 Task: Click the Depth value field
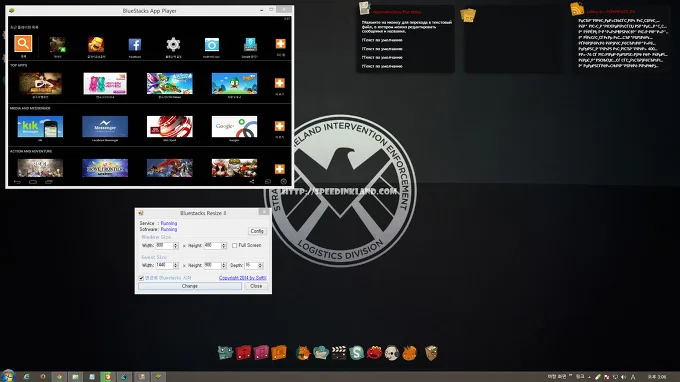(251, 265)
